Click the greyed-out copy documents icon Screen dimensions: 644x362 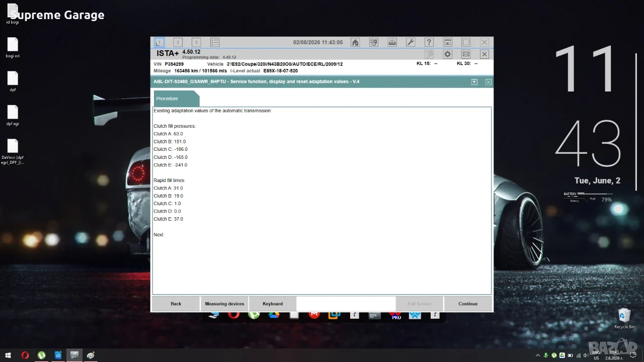[x=429, y=54]
